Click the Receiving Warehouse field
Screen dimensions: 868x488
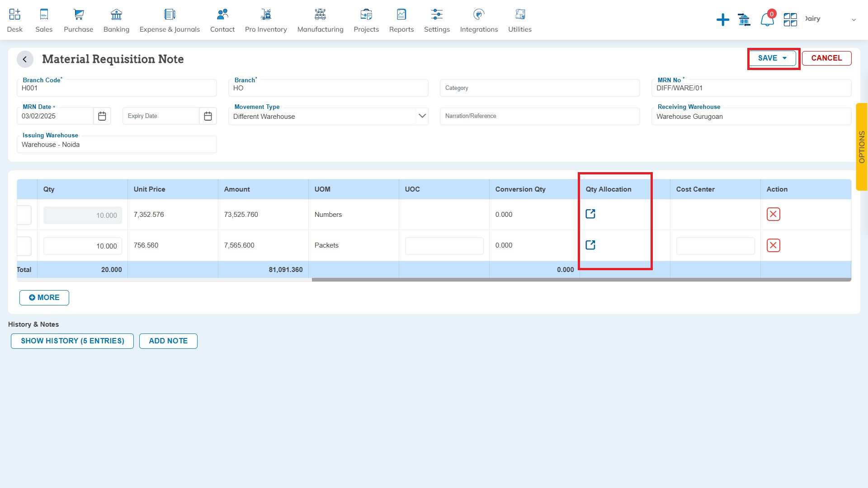coord(751,116)
